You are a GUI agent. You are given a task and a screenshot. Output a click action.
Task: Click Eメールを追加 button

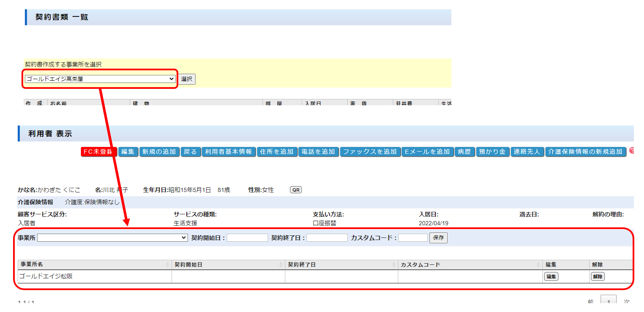coord(427,152)
